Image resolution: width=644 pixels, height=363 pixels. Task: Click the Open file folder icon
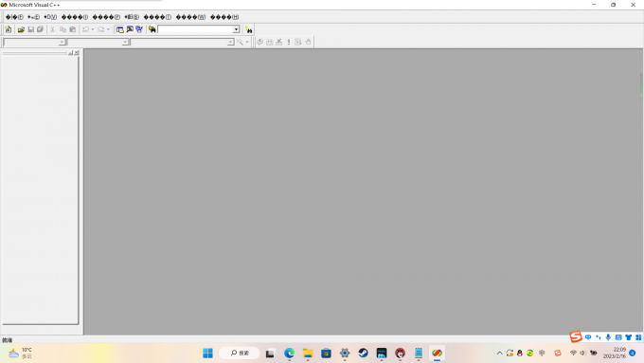(21, 29)
